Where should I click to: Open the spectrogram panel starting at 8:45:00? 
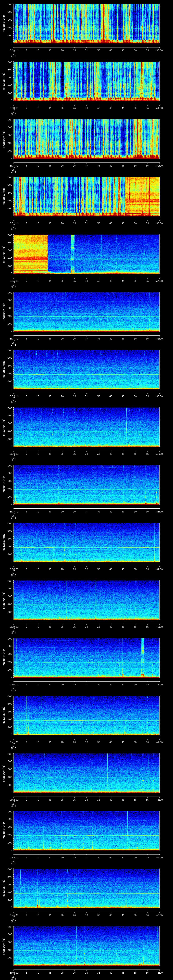[x=87, y=945]
